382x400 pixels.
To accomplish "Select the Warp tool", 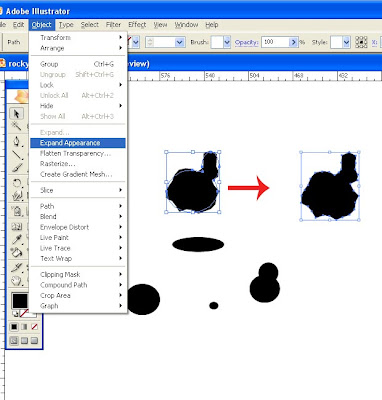I will coord(17,196).
